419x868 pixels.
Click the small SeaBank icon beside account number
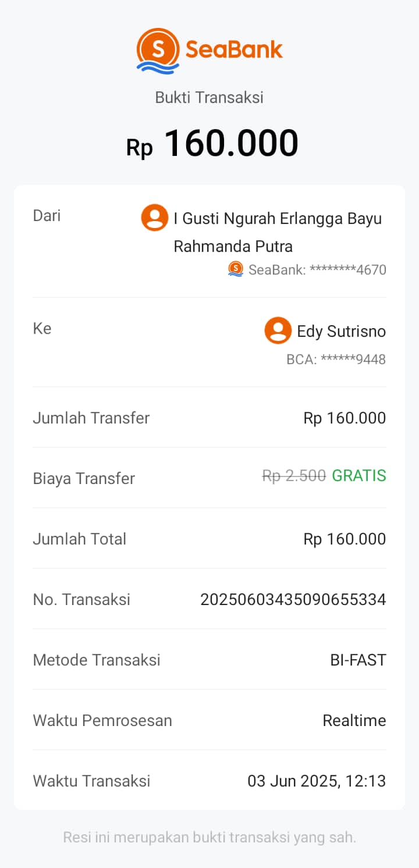point(236,269)
